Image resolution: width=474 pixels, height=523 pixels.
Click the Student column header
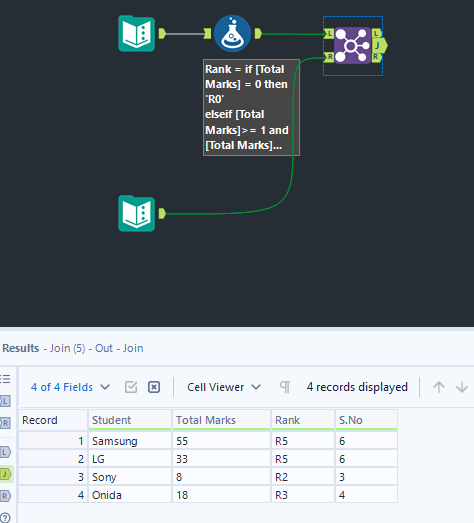tap(130, 420)
